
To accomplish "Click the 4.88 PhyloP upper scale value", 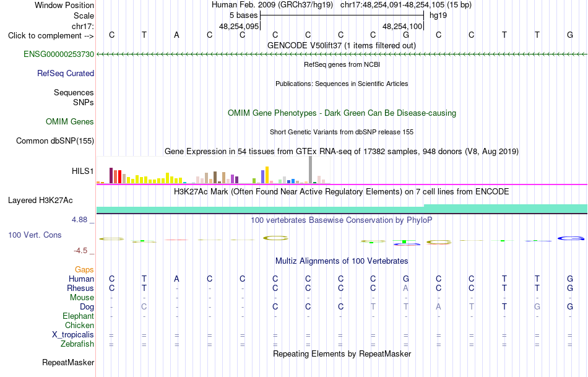I will [79, 220].
